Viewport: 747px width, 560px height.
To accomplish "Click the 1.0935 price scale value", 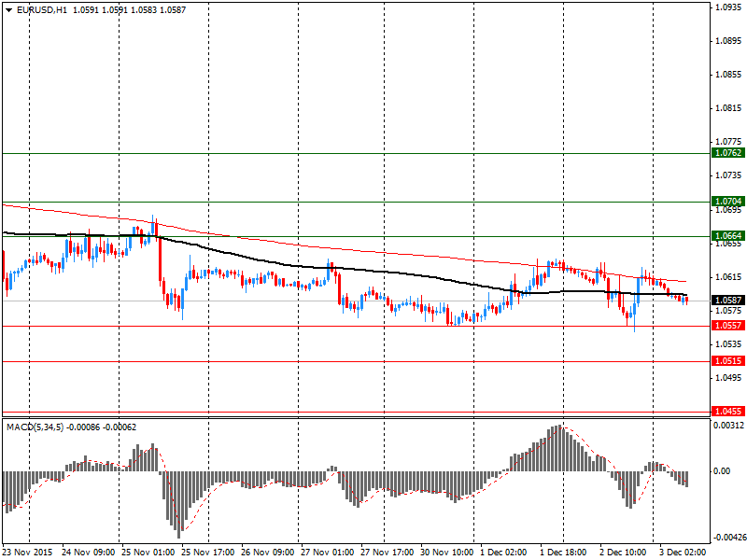I will click(729, 7).
